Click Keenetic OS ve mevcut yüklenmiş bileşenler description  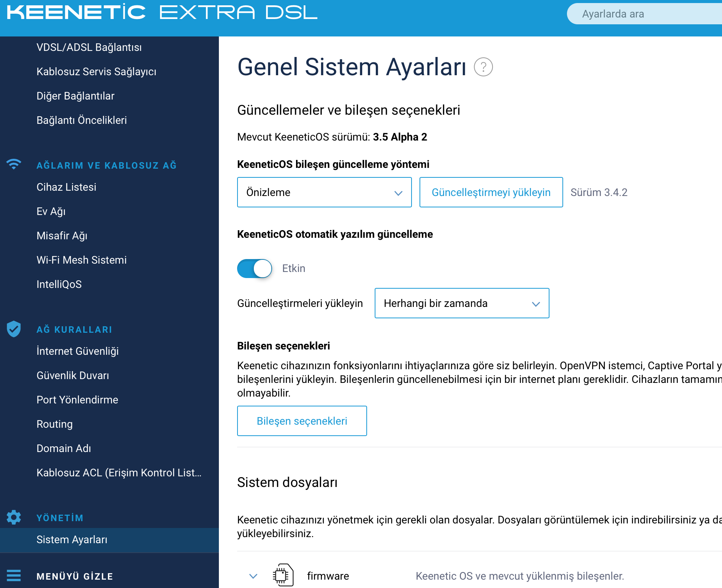(520, 576)
